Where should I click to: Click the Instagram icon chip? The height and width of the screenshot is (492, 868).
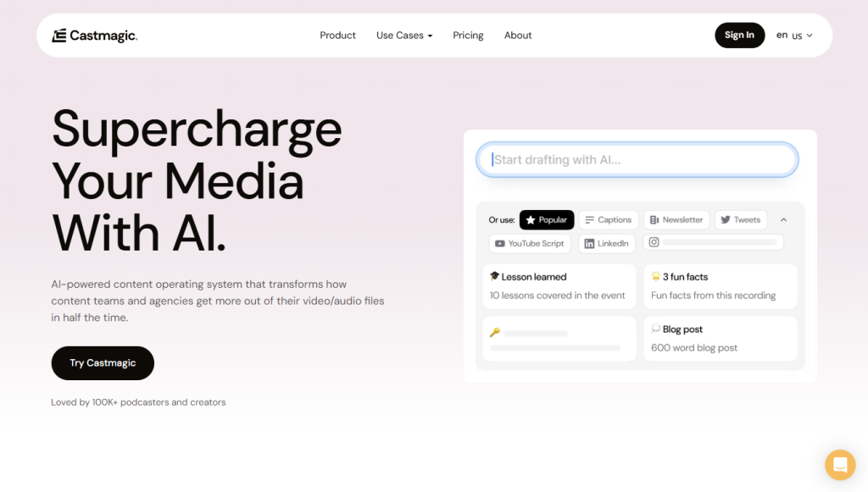pyautogui.click(x=713, y=242)
